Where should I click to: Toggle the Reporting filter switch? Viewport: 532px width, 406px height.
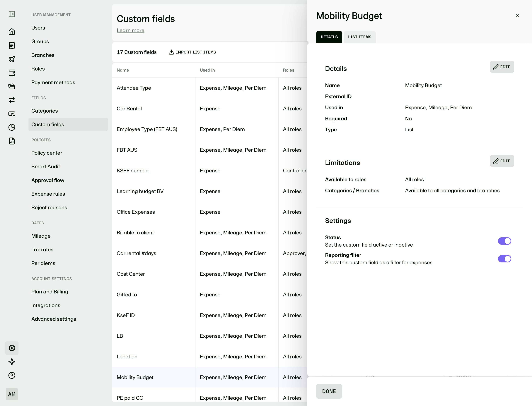click(504, 259)
